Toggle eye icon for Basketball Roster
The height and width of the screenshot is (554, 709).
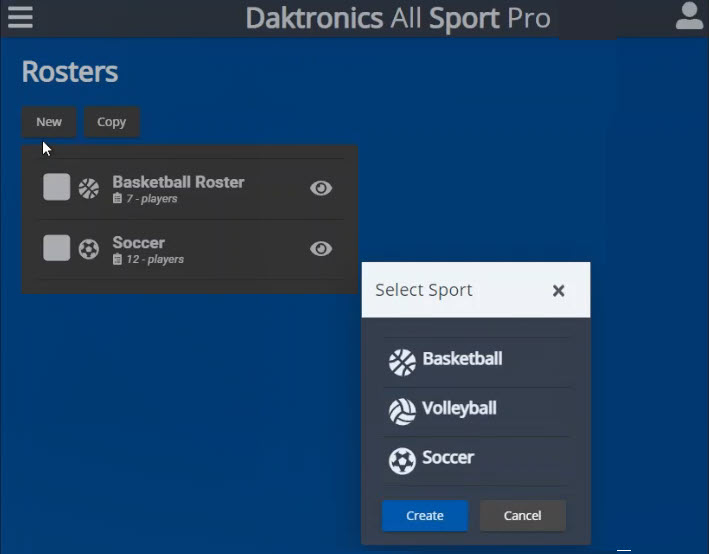pyautogui.click(x=321, y=188)
